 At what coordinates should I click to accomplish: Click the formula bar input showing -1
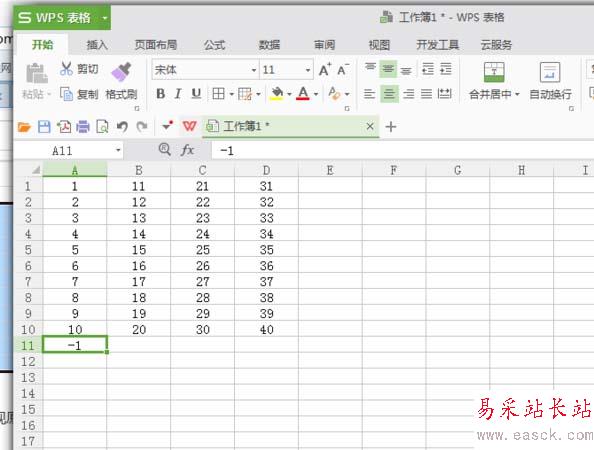coord(402,151)
